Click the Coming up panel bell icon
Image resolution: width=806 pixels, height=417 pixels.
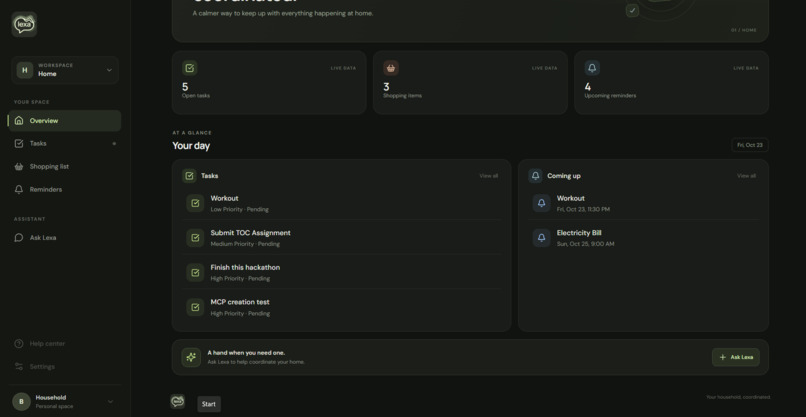point(535,176)
